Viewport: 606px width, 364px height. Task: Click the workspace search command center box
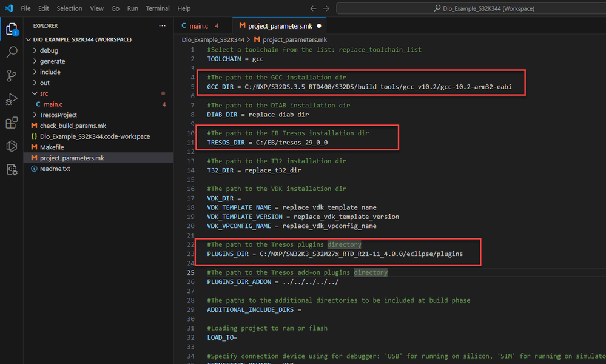pos(471,8)
